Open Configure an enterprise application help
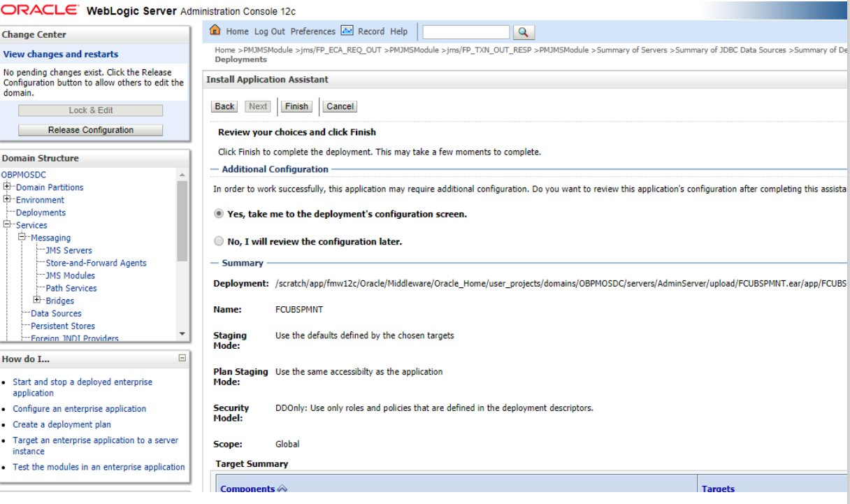Viewport: 850px width, 504px height. [80, 409]
